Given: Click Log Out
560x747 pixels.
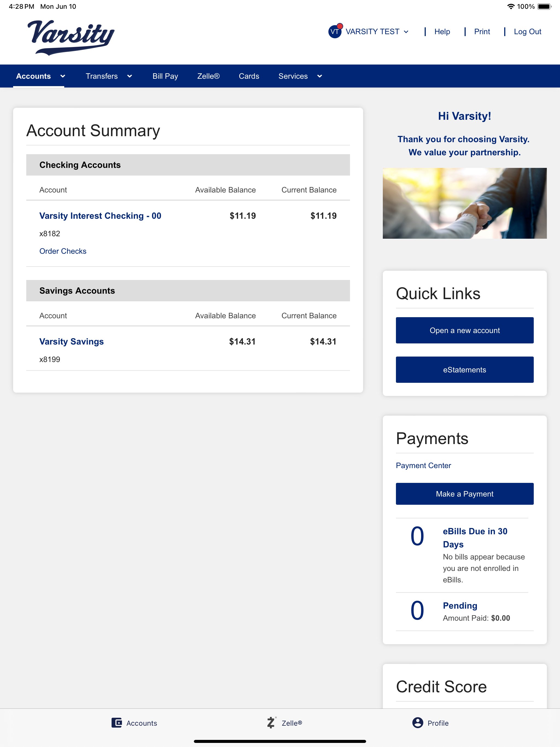Looking at the screenshot, I should coord(527,31).
